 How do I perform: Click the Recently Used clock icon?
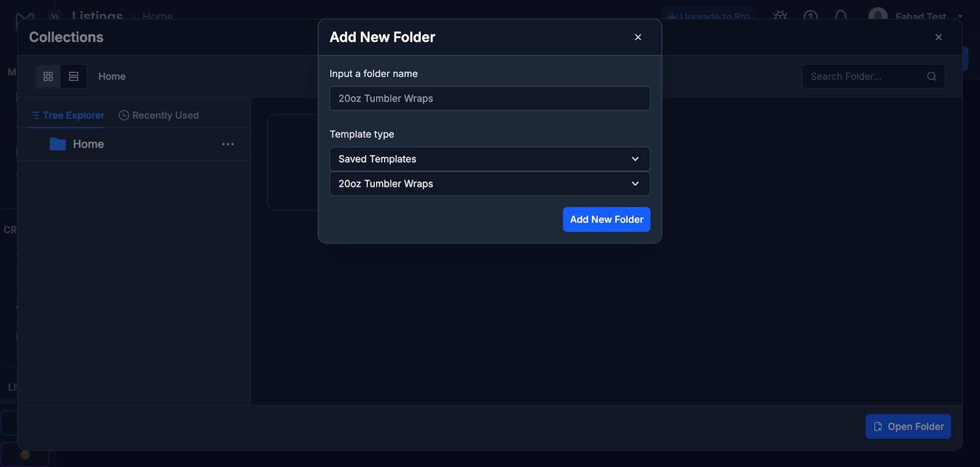124,115
